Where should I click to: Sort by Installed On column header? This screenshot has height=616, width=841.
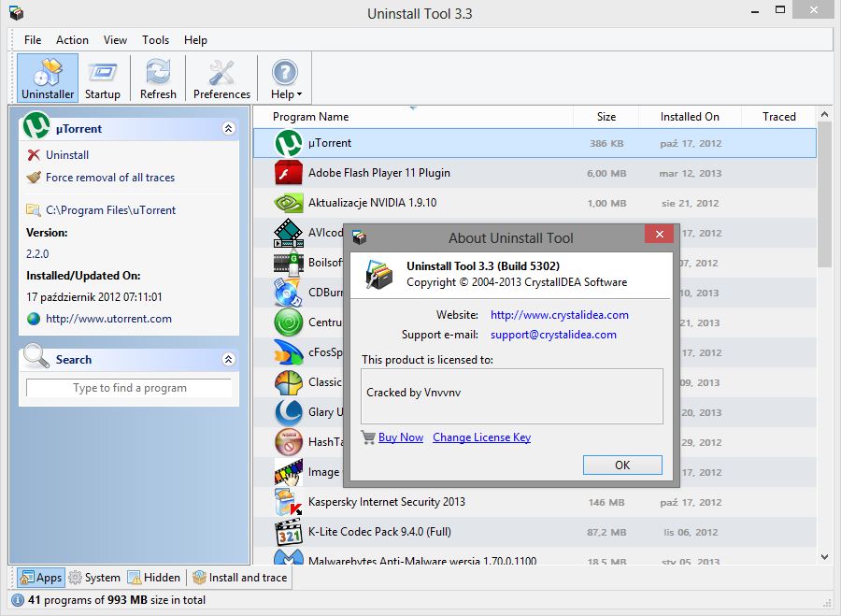(x=690, y=117)
